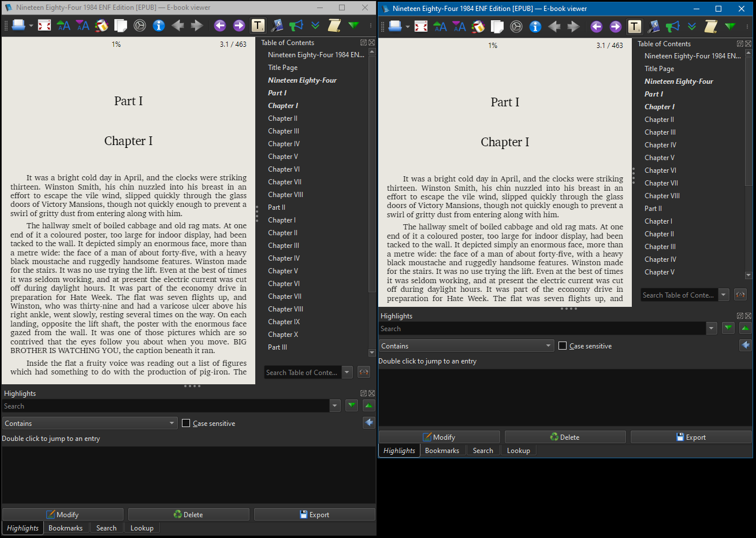Viewport: 756px width, 538px height.
Task: Select Title Page in right Table of Contents
Action: point(659,69)
